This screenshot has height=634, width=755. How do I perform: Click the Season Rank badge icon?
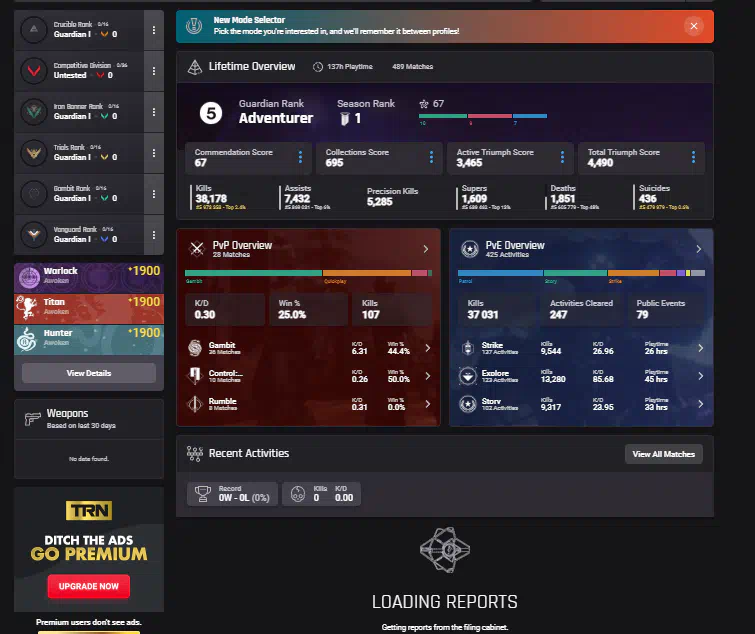pos(344,118)
